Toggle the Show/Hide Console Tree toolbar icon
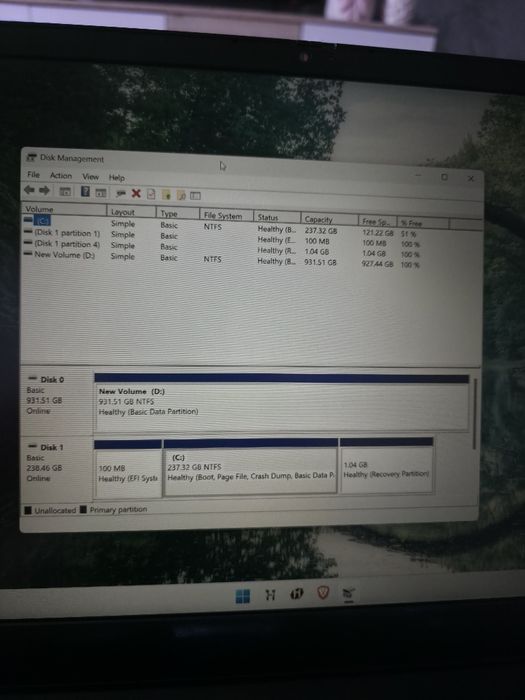Image resolution: width=525 pixels, height=700 pixels. pyautogui.click(x=65, y=192)
